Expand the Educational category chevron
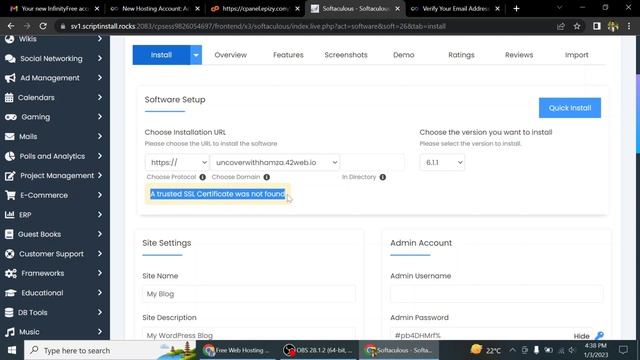The height and width of the screenshot is (360, 640). pos(100,293)
